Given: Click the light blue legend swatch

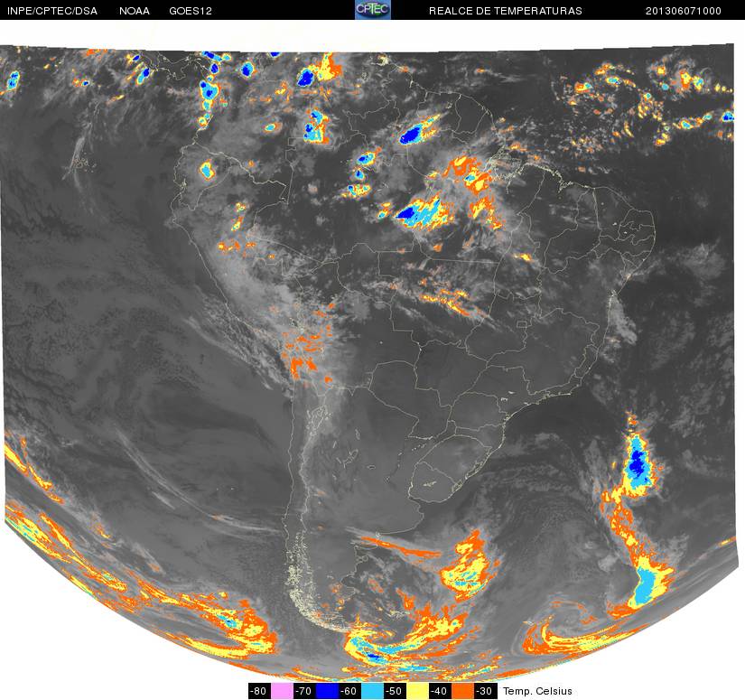Looking at the screenshot, I should (372, 691).
